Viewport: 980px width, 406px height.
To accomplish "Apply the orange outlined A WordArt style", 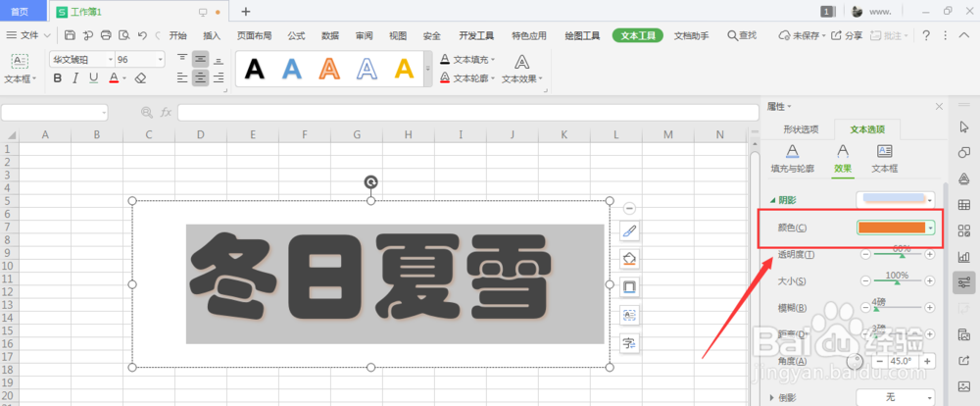I will coord(329,69).
